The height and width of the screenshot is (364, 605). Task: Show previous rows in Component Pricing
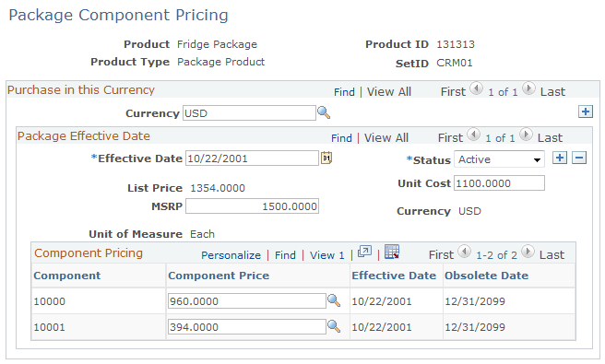464,252
